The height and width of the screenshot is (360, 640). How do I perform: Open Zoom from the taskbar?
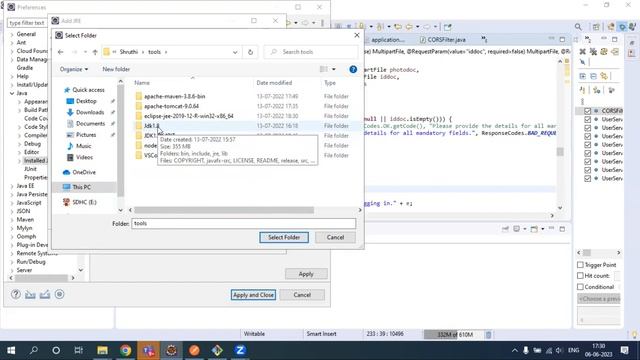coord(240,350)
